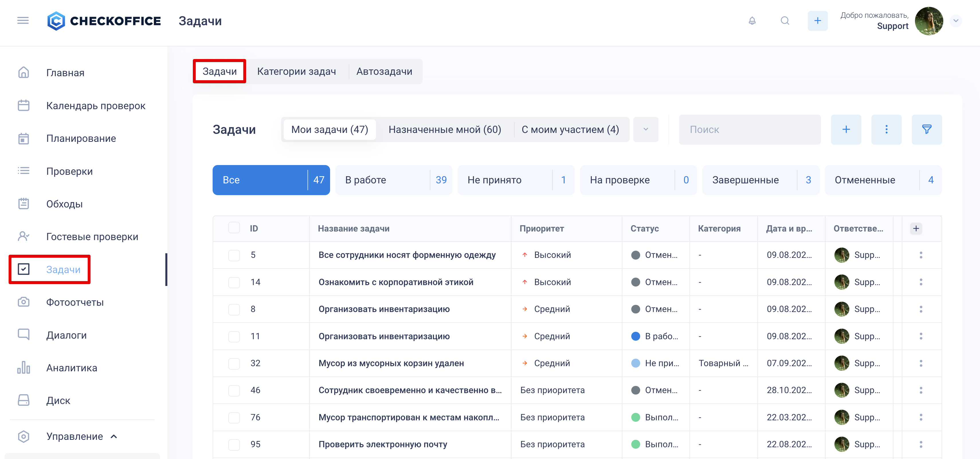This screenshot has height=459, width=980.
Task: Filter by В работе status
Action: click(393, 180)
